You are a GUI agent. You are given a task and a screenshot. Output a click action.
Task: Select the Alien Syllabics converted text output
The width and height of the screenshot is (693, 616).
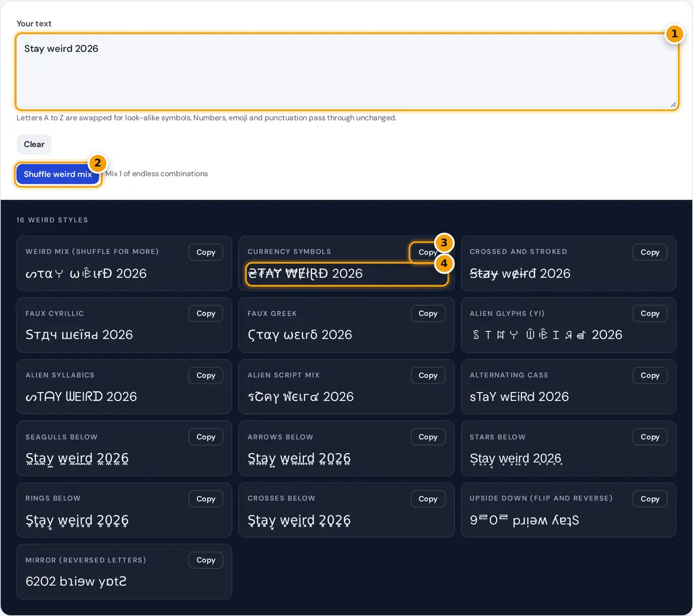pyautogui.click(x=81, y=397)
